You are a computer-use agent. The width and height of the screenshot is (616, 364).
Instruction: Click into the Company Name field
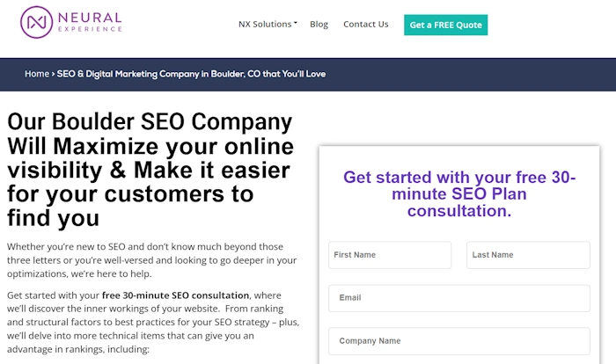click(459, 341)
